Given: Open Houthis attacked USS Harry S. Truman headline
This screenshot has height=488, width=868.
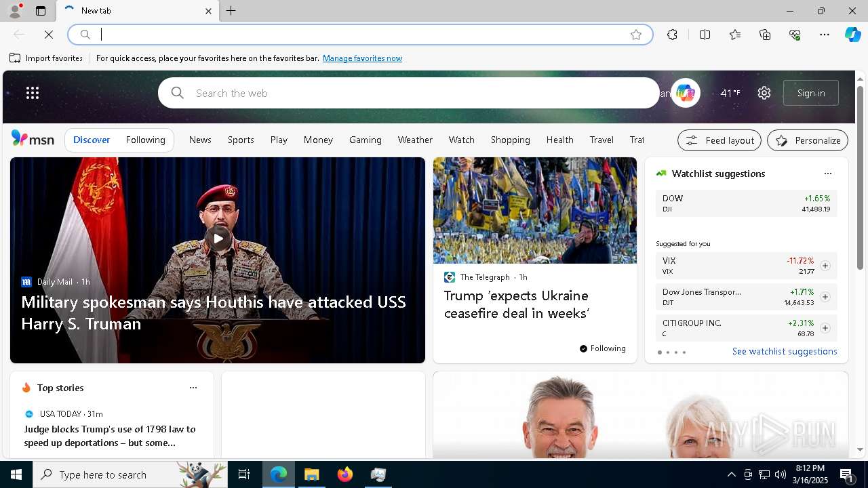Looking at the screenshot, I should pos(214,312).
